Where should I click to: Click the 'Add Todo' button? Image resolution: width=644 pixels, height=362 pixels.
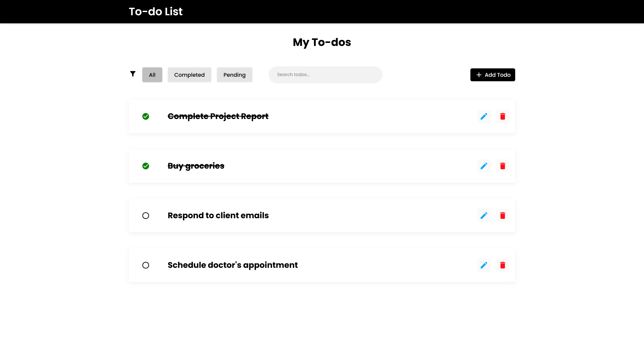point(492,75)
